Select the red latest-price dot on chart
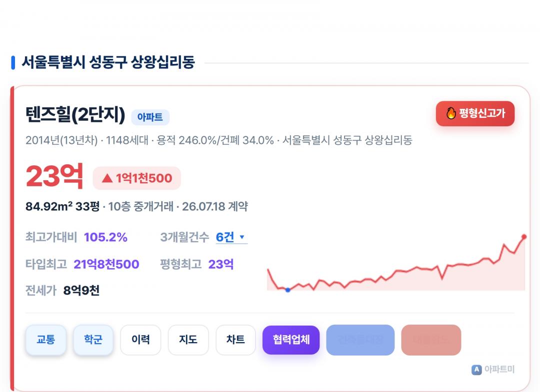The image size is (540, 392). click(524, 237)
